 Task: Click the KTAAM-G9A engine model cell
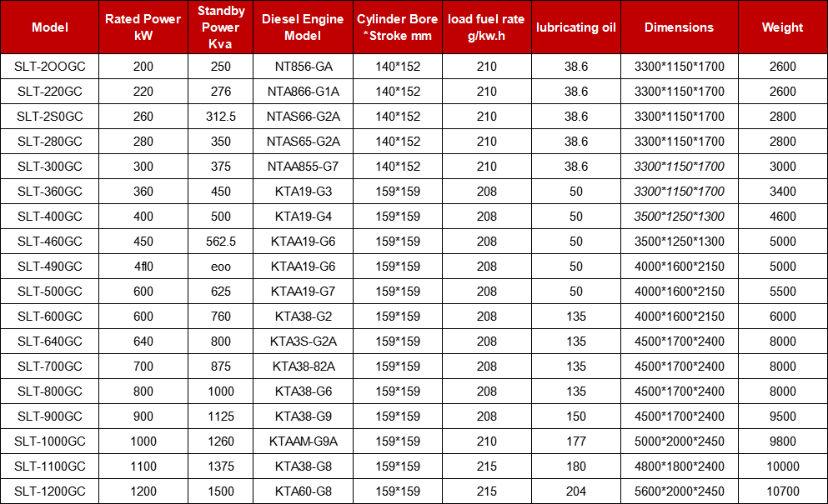[x=302, y=442]
